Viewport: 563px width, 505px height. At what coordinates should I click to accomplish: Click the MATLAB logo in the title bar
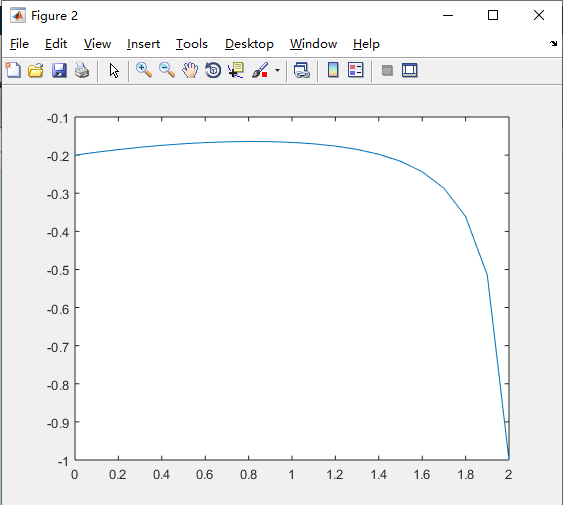(x=18, y=15)
